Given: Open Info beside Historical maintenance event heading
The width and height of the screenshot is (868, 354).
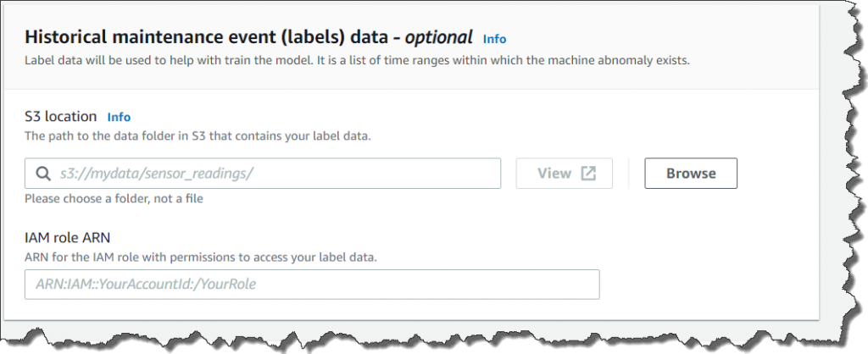Looking at the screenshot, I should pos(494,39).
